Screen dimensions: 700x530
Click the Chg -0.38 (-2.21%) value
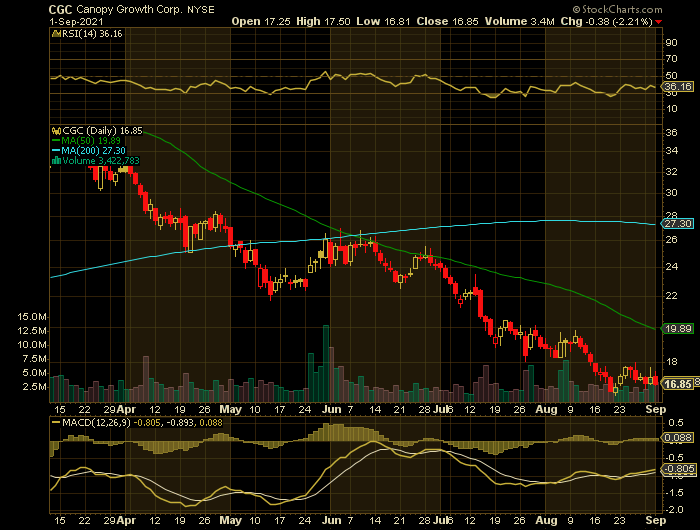(x=607, y=21)
